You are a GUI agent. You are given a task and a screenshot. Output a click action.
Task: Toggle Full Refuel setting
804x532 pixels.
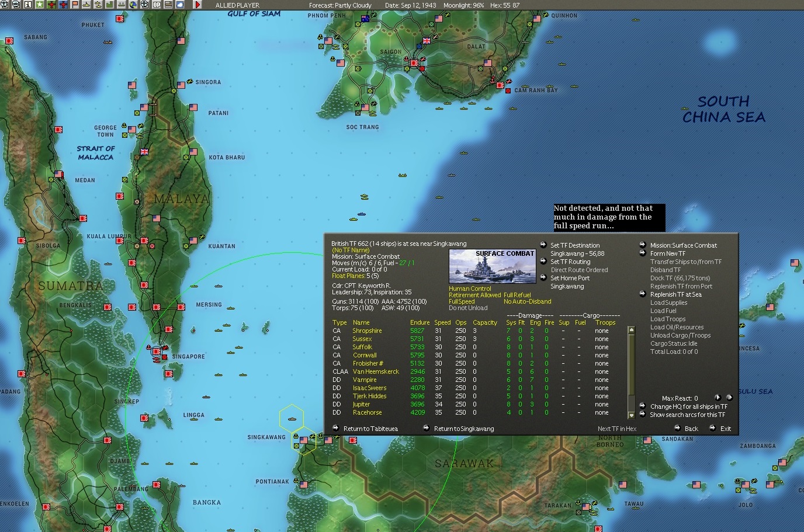pyautogui.click(x=517, y=295)
